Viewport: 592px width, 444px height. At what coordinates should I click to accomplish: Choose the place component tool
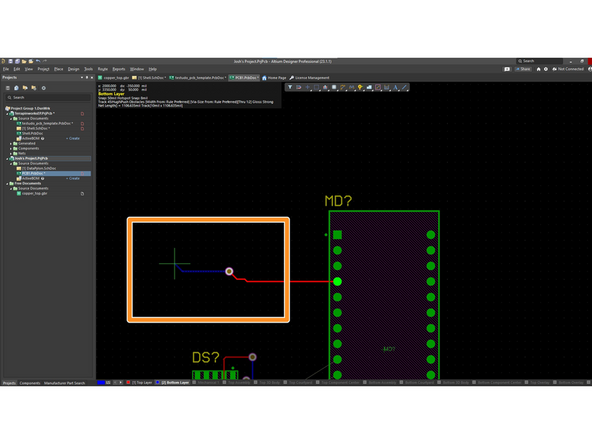[334, 88]
